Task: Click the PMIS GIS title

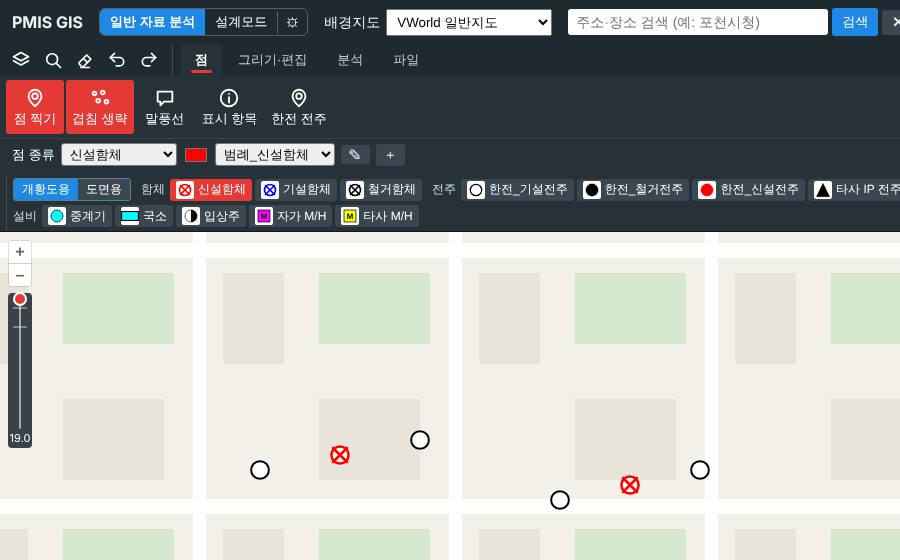Action: [x=47, y=22]
